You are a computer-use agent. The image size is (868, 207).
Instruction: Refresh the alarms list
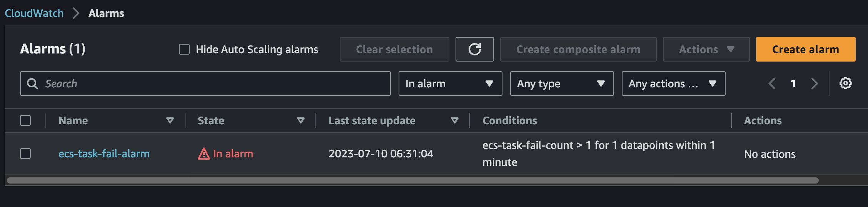click(x=474, y=49)
